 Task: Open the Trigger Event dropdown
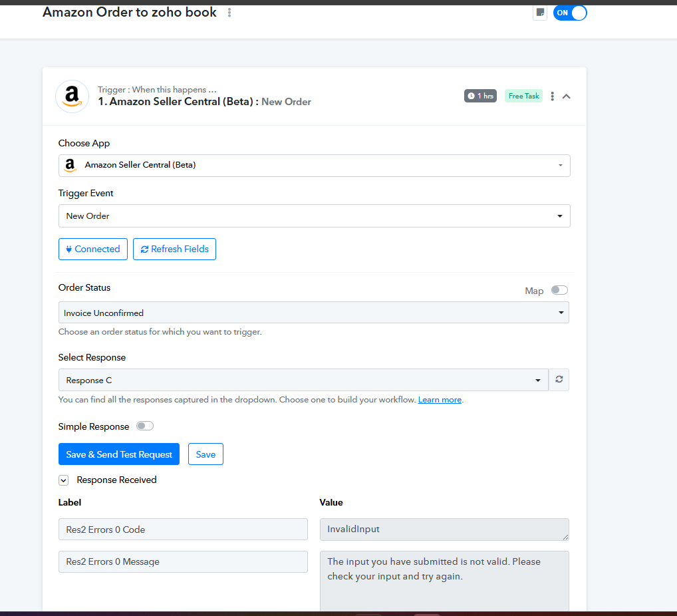pyautogui.click(x=314, y=216)
